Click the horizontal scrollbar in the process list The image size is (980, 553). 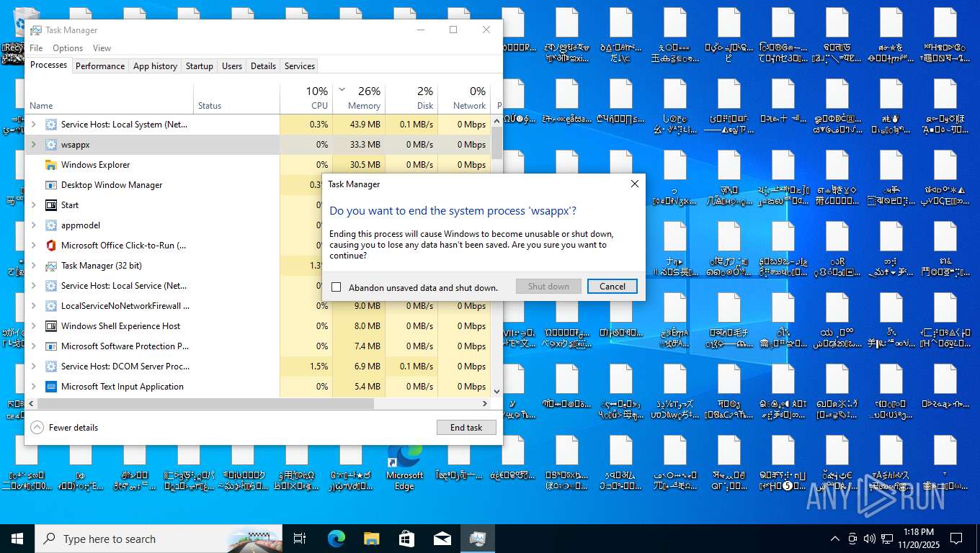click(205, 404)
